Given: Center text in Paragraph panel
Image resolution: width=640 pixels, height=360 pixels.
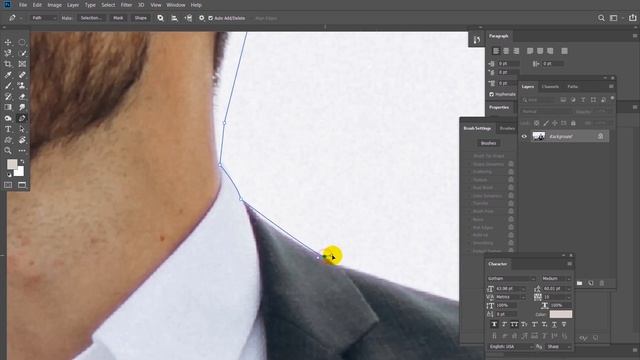Looking at the screenshot, I should point(506,51).
